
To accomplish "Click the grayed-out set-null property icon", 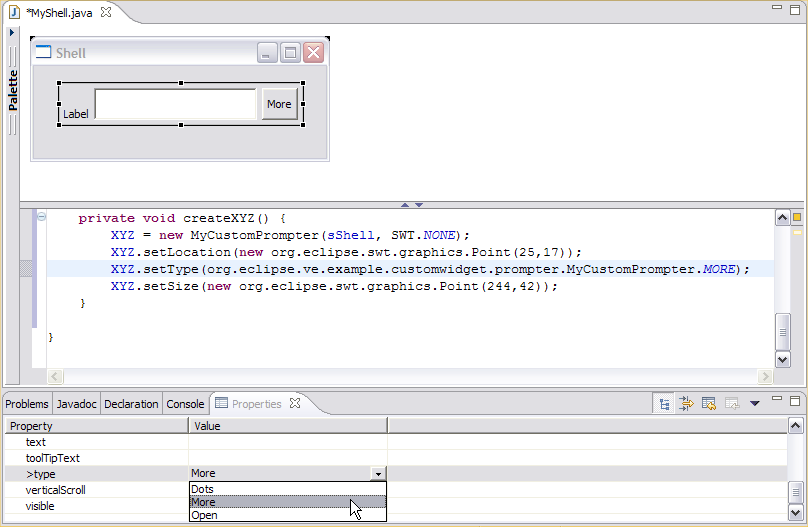I will [732, 404].
